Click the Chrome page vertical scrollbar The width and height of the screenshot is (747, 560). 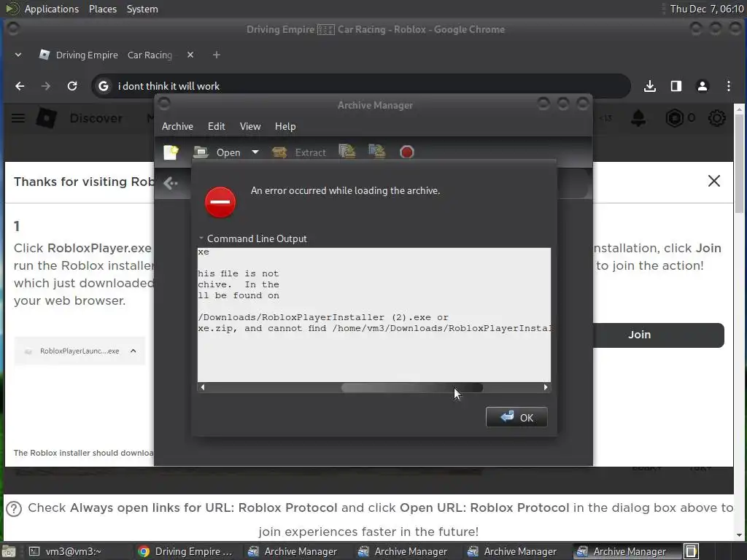click(739, 162)
